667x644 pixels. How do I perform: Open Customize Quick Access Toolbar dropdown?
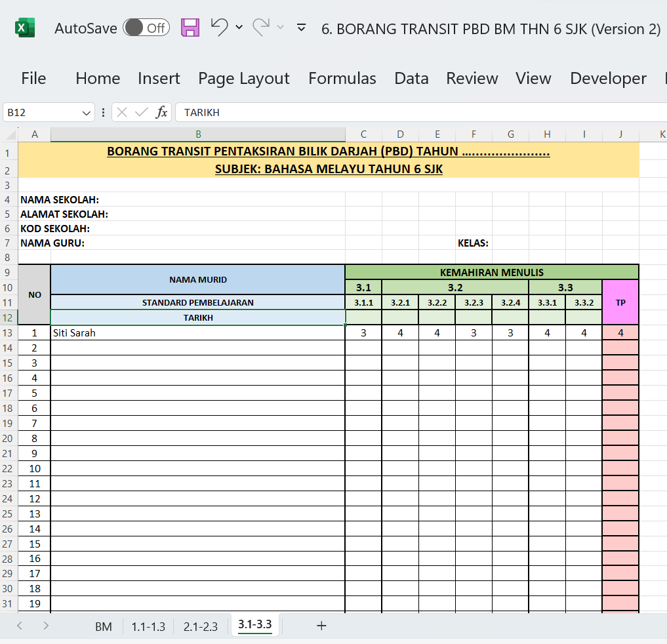302,28
